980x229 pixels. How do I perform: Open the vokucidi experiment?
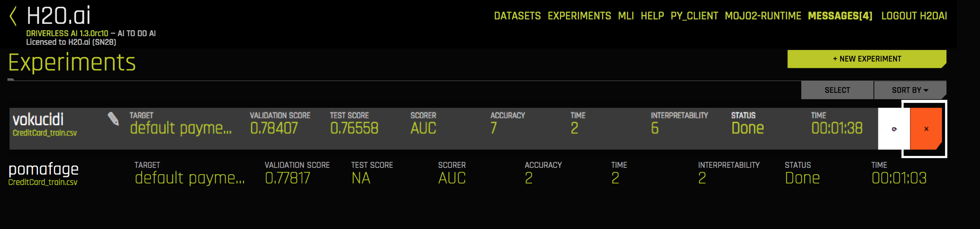pos(38,120)
